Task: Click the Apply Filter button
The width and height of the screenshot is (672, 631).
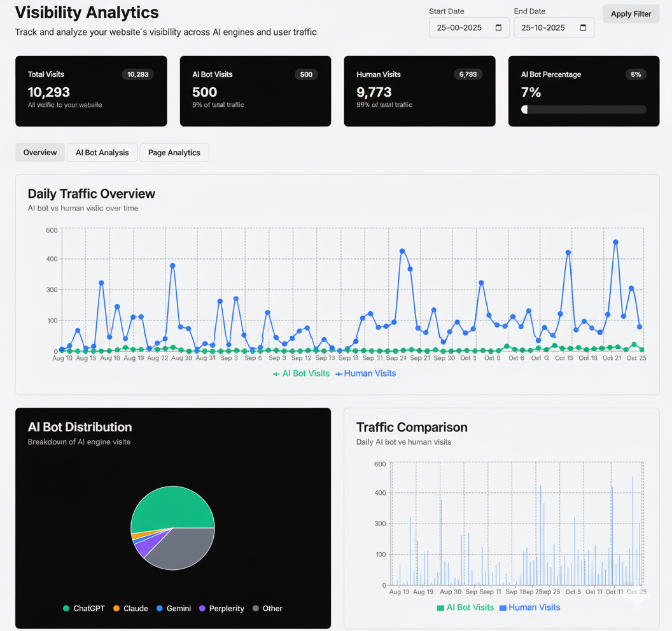Action: click(x=631, y=14)
